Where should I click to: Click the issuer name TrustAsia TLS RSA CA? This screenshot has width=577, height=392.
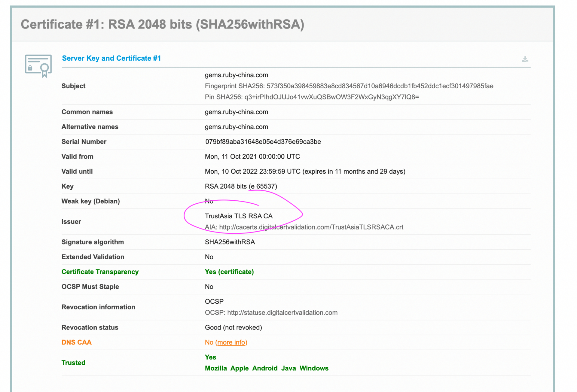239,216
